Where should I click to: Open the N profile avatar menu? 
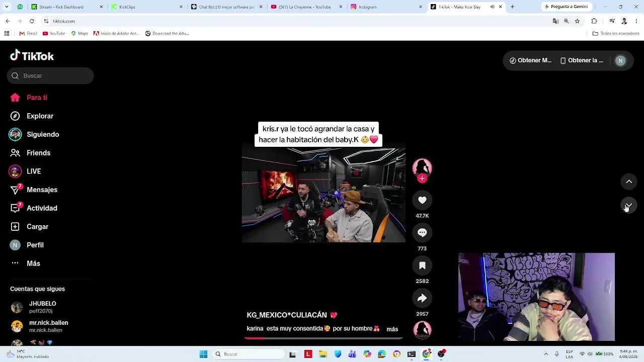(620, 60)
